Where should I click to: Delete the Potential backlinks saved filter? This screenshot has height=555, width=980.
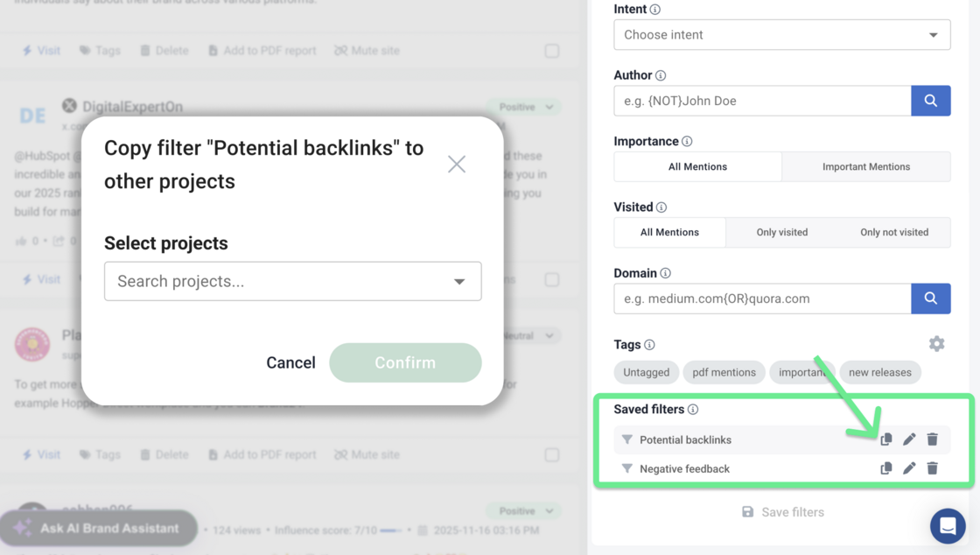click(x=932, y=439)
